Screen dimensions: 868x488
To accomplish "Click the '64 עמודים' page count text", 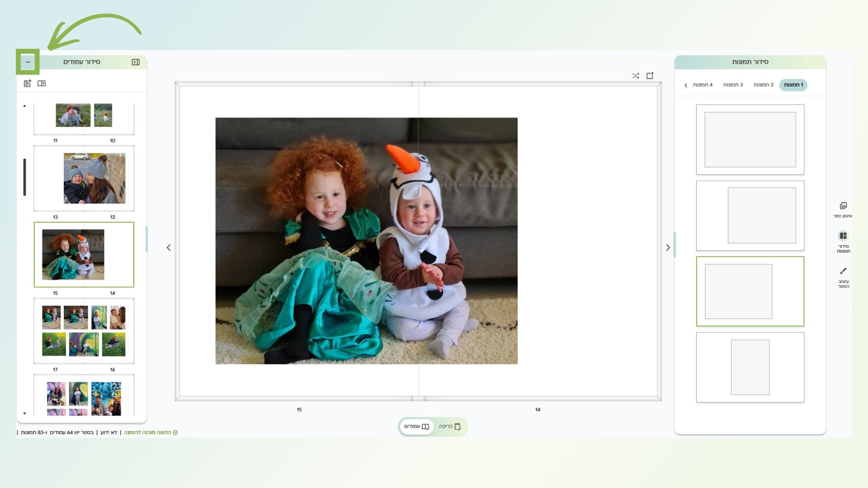I will point(61,432).
